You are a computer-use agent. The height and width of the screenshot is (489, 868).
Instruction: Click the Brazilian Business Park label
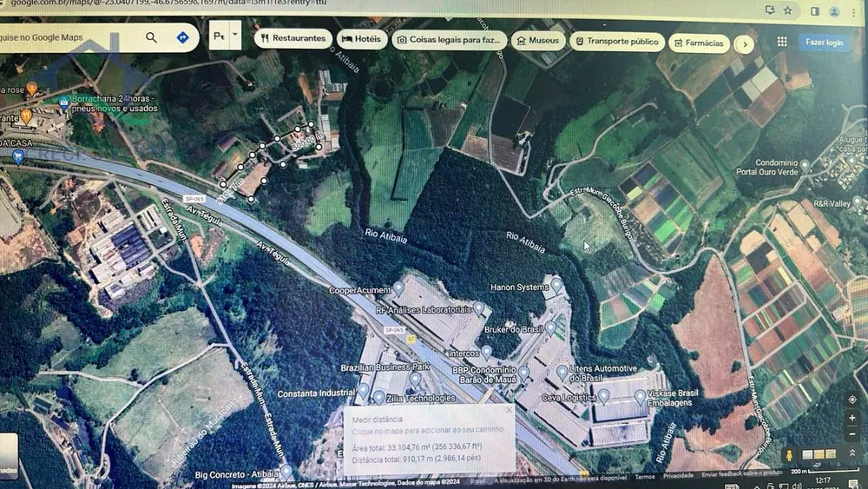click(x=385, y=367)
